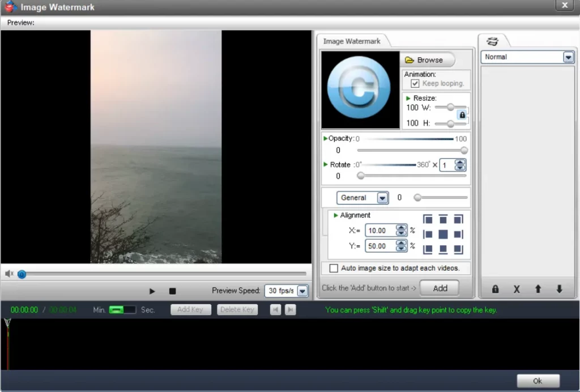This screenshot has width=580, height=392.
Task: Click the Opacity slider handle
Action: 464,151
